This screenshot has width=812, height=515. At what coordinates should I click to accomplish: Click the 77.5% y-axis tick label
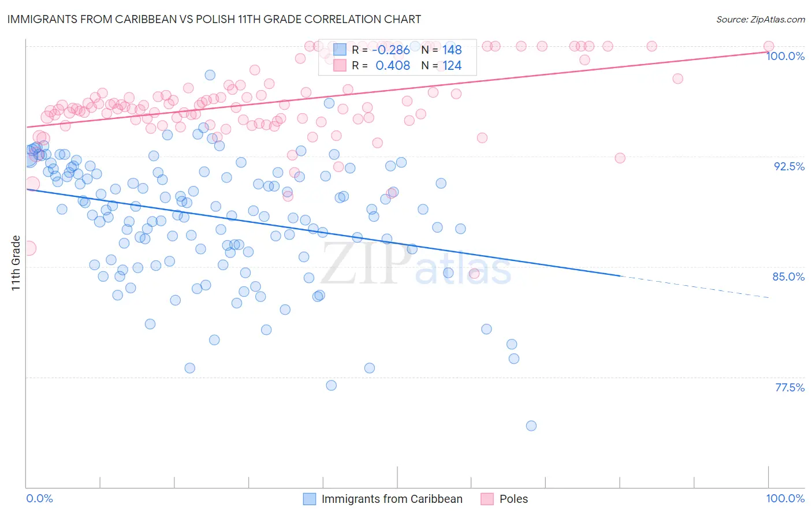pyautogui.click(x=789, y=387)
